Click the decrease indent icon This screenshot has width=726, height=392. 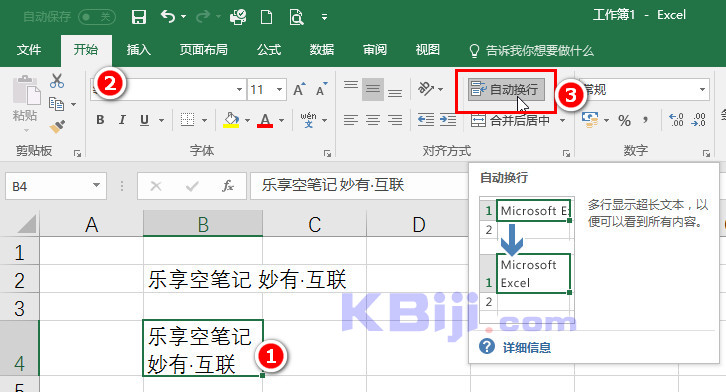tap(426, 120)
